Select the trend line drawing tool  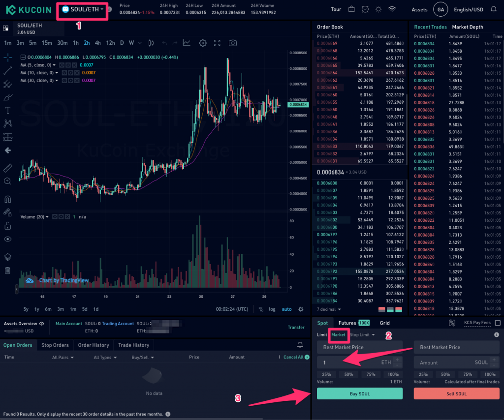[8, 71]
